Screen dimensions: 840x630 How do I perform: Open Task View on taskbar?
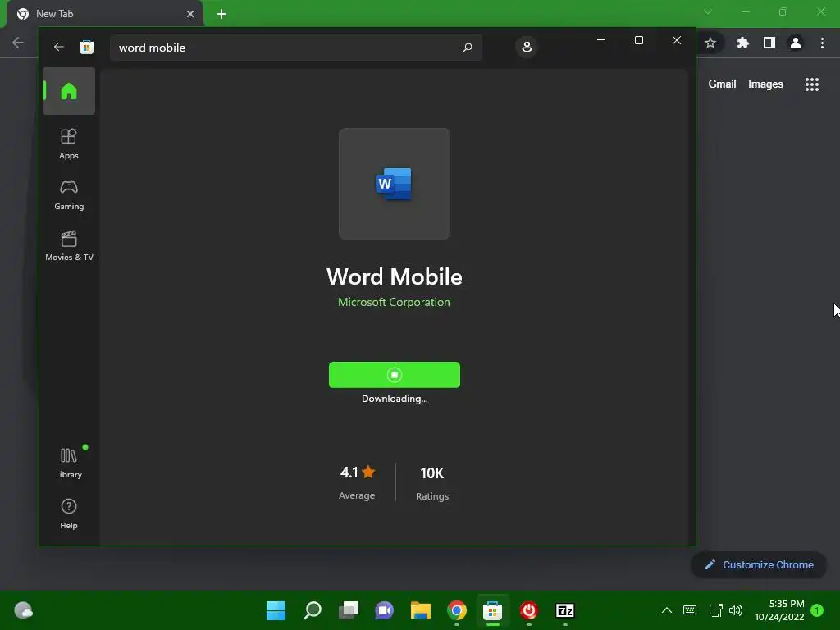coord(348,610)
